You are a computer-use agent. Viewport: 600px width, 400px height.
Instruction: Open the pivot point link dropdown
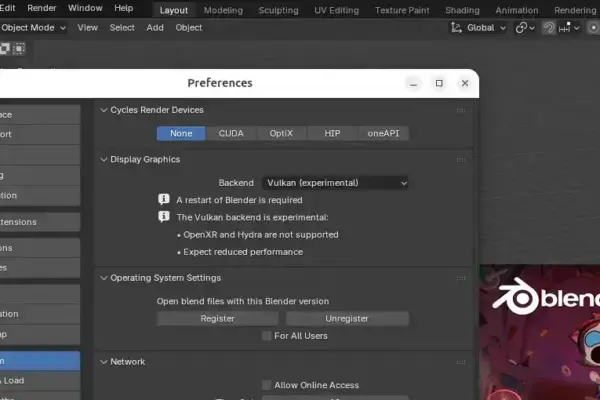pyautogui.click(x=525, y=28)
